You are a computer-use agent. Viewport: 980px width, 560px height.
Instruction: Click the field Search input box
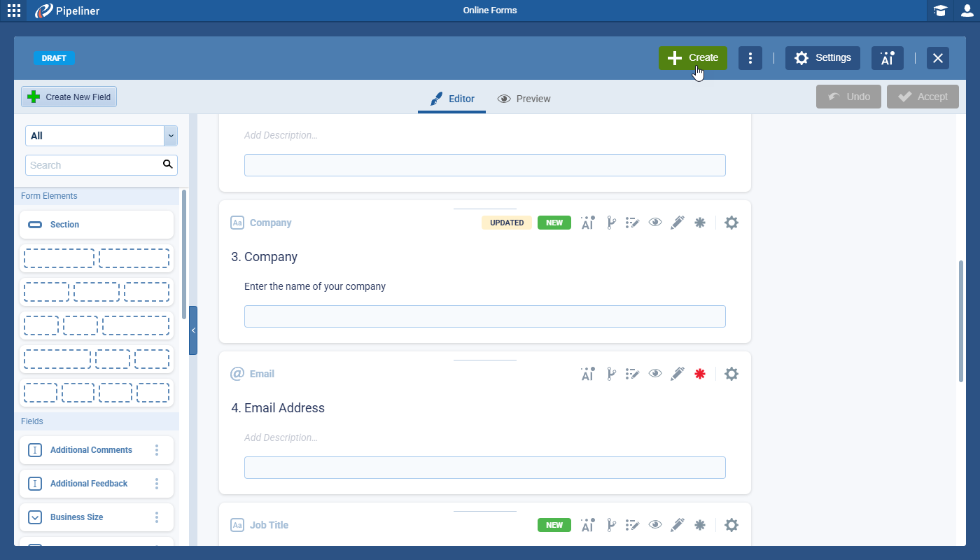pos(94,165)
